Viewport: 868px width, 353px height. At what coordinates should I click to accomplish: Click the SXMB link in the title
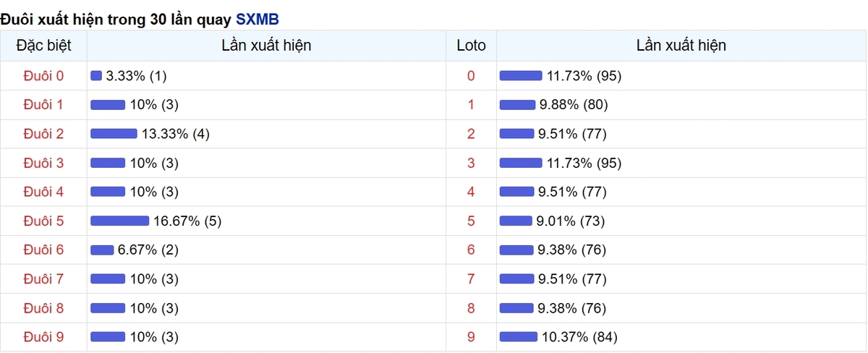(257, 19)
